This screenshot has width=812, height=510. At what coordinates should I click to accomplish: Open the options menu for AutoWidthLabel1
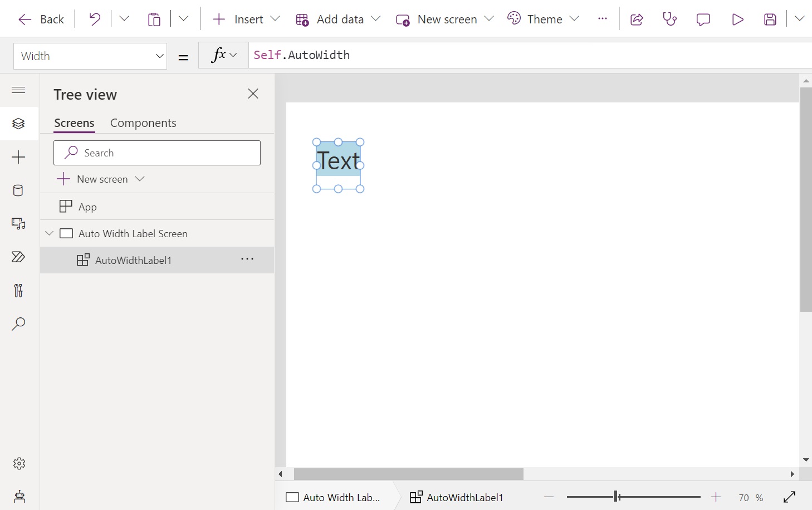click(247, 259)
